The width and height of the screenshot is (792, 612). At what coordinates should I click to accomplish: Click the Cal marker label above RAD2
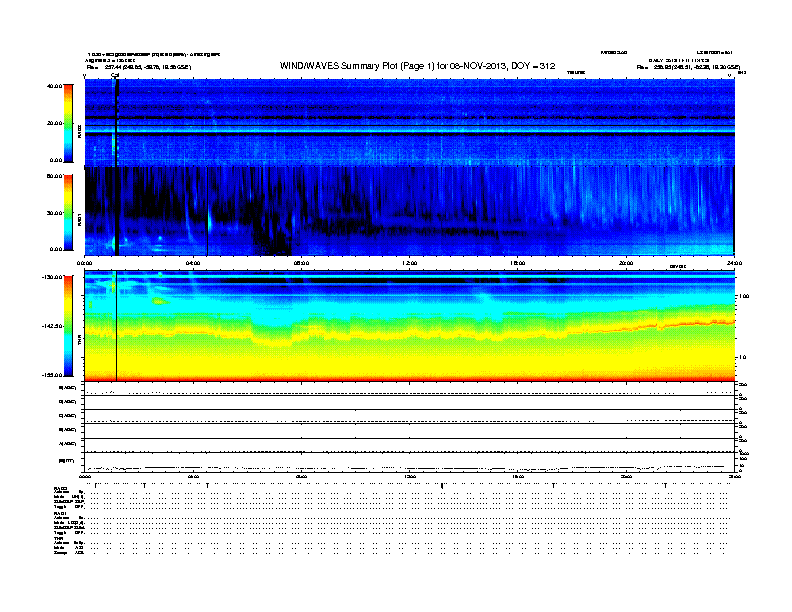pos(115,75)
